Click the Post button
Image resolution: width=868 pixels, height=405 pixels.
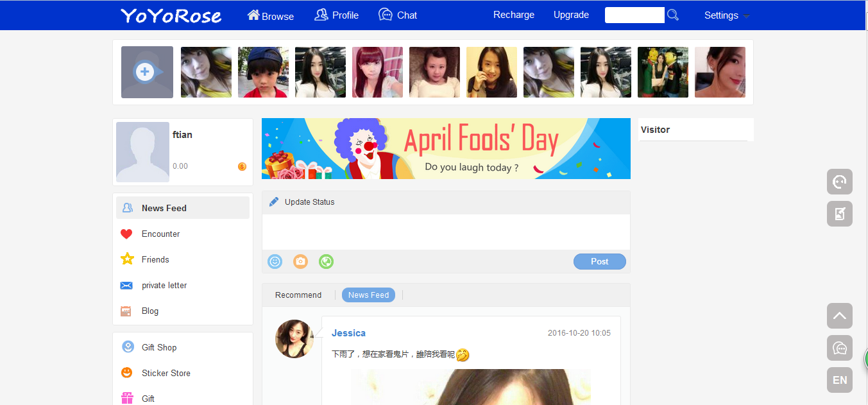click(600, 261)
